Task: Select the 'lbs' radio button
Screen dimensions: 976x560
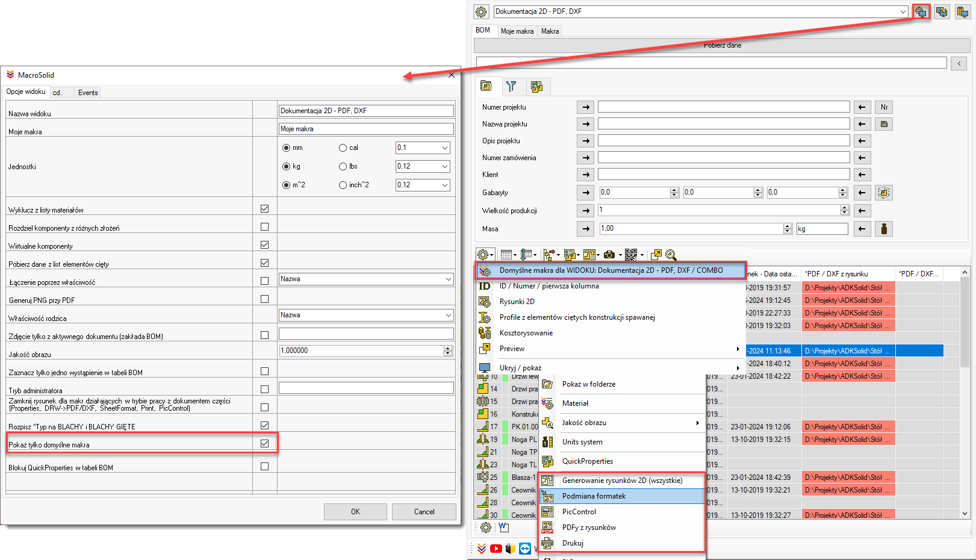Action: [x=343, y=167]
